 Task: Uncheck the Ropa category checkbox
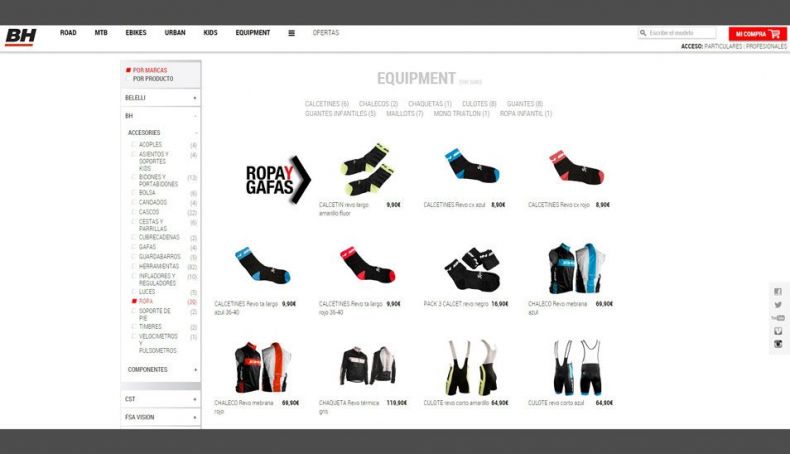pyautogui.click(x=134, y=301)
